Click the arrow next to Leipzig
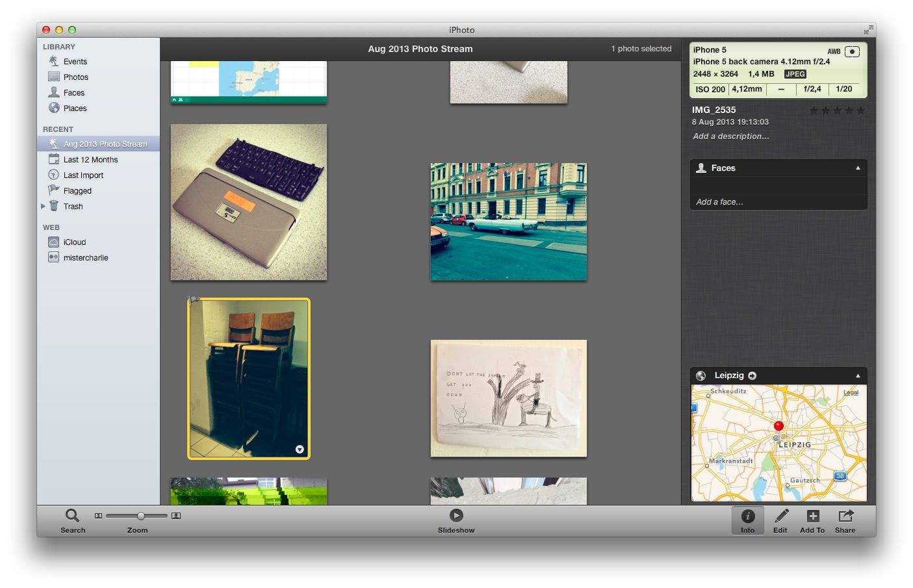Viewport: 913px width, 588px height. pos(752,376)
